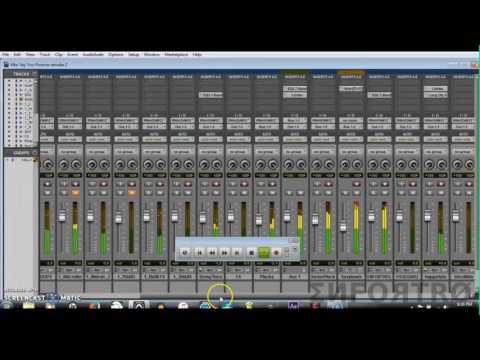Open the Keyboards strip output path selector

click(351, 127)
